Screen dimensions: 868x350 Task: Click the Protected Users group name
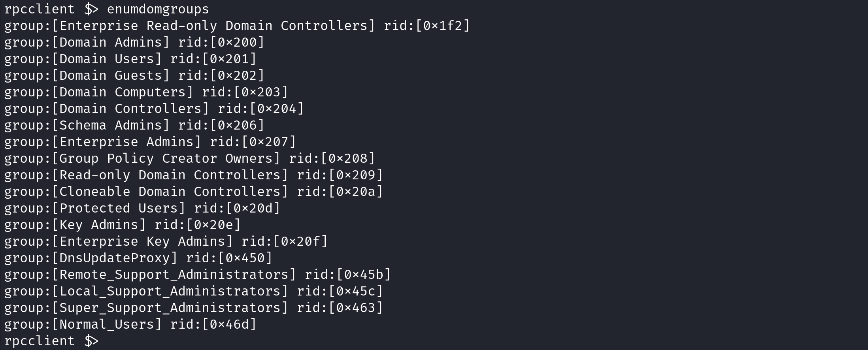(119, 208)
